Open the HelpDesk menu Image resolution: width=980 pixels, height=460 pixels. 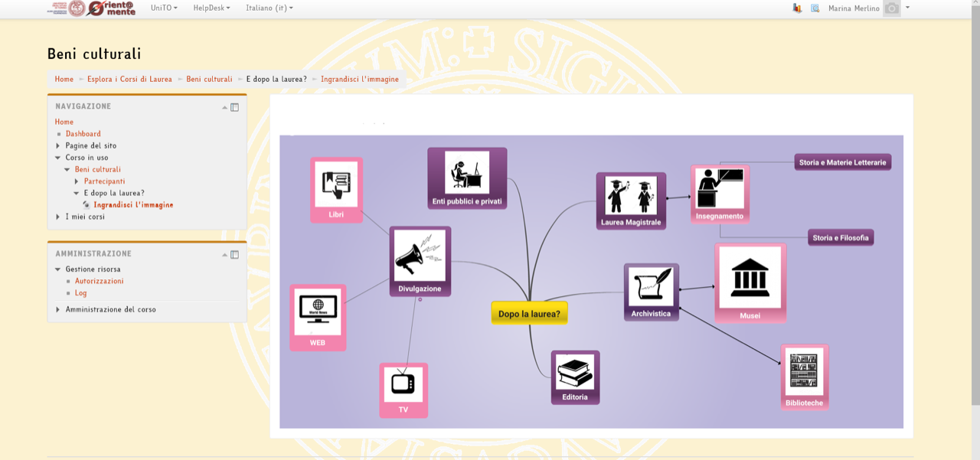point(211,8)
